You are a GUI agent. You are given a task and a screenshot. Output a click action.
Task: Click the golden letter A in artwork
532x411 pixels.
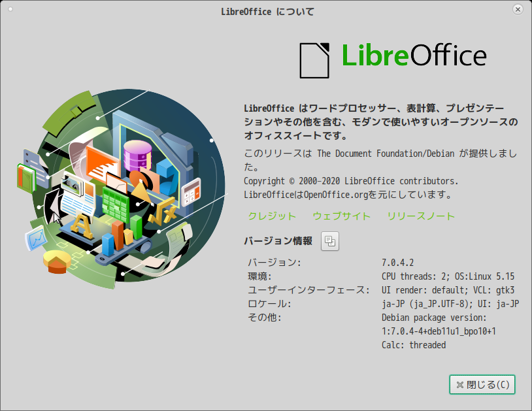tap(81, 226)
